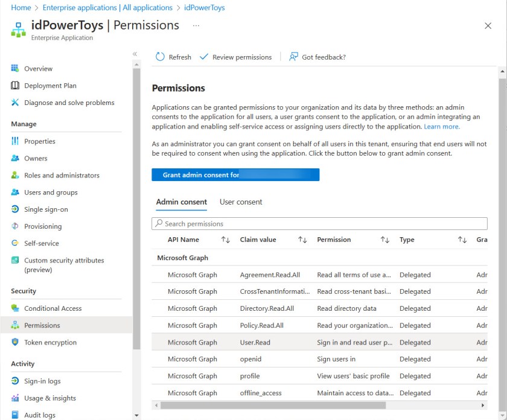The width and height of the screenshot is (507, 420).
Task: Click the Sign-in logs icon
Action: click(x=15, y=381)
